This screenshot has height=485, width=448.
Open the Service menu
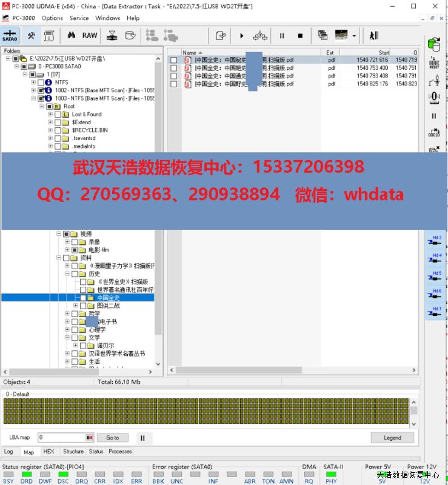79,18
